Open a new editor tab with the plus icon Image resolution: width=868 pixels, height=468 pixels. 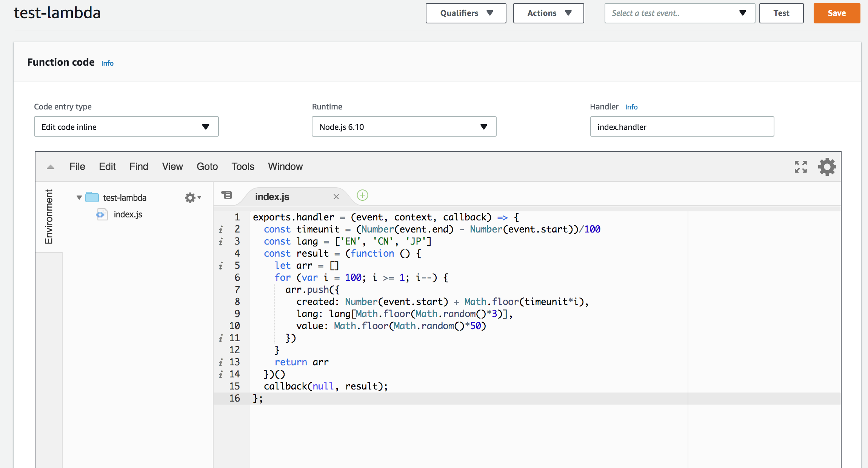tap(362, 195)
